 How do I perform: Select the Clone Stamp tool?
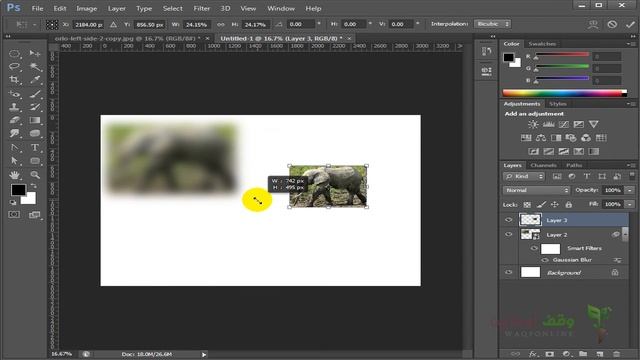[14, 107]
